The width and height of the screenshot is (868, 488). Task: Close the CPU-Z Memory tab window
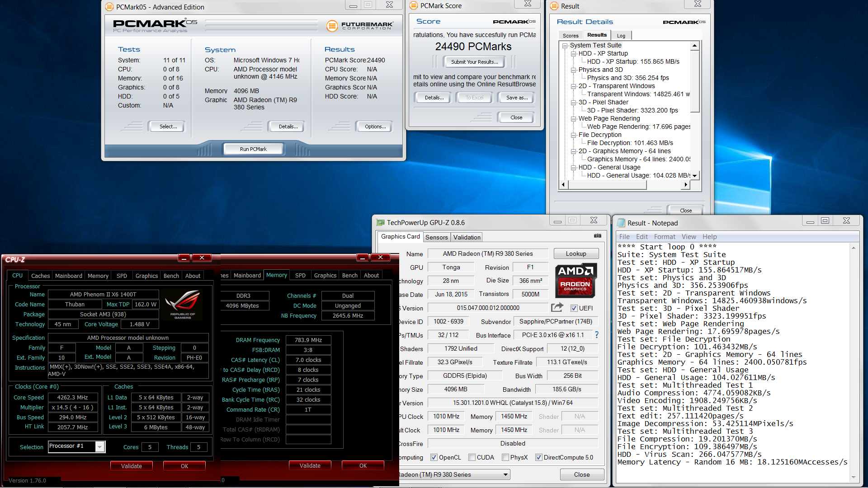point(381,258)
